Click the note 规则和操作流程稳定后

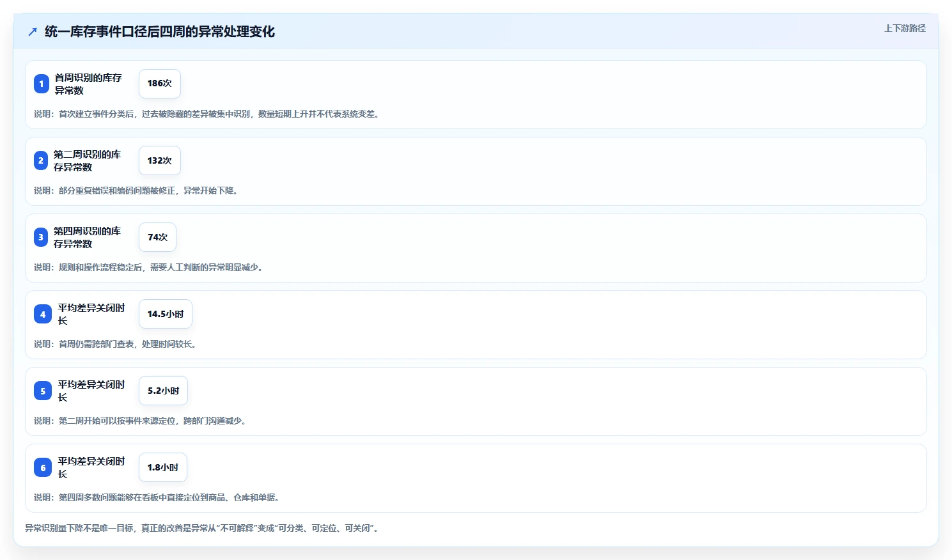click(150, 267)
